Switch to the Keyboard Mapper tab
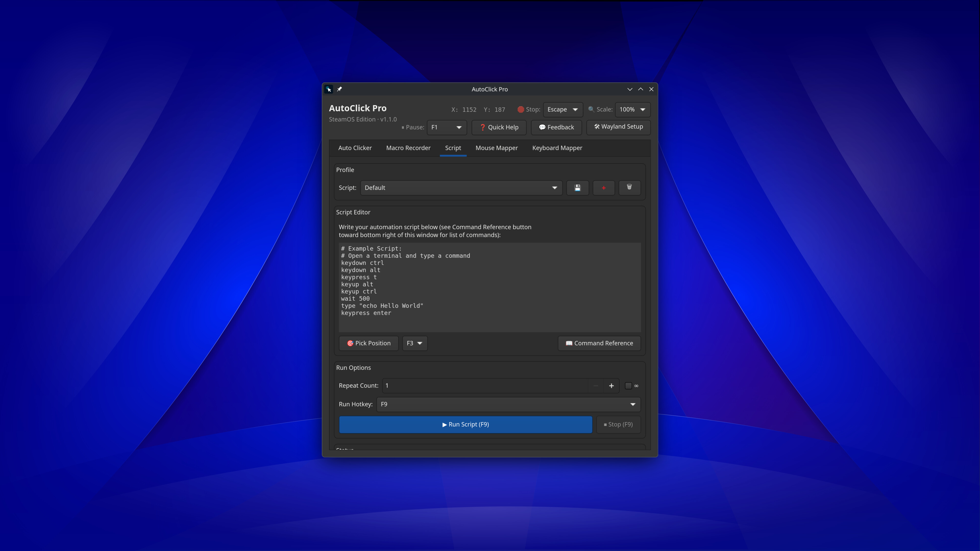The image size is (980, 551). [557, 148]
